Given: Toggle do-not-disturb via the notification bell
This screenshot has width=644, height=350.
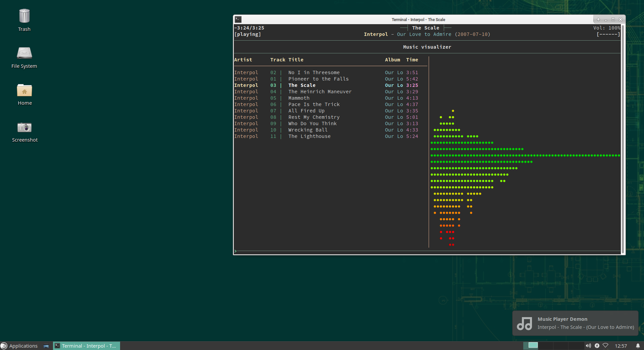Looking at the screenshot, I should [x=637, y=346].
